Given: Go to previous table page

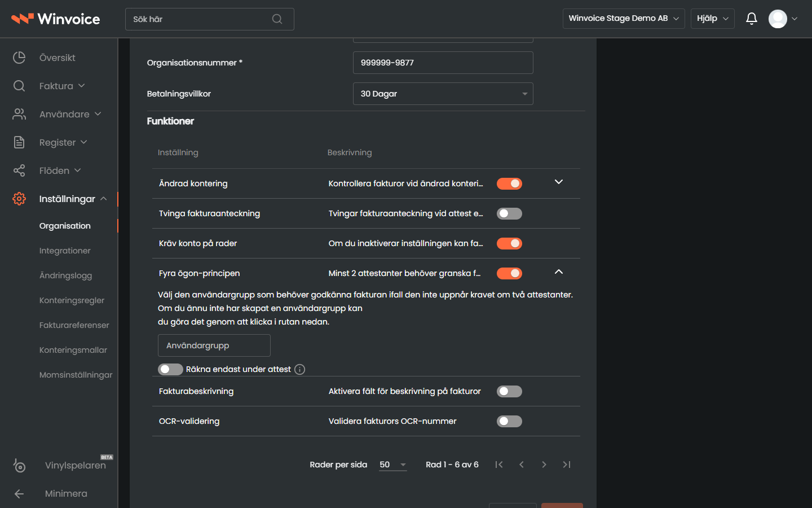Looking at the screenshot, I should [x=522, y=465].
